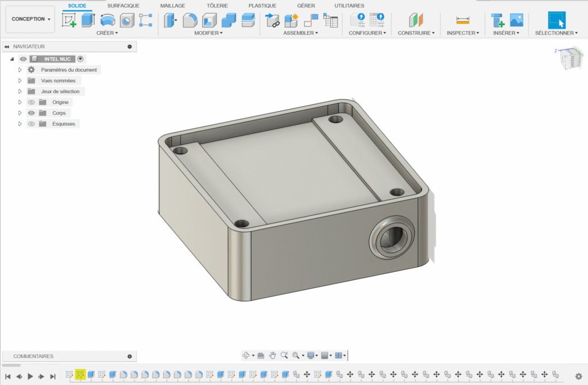
Task: Click the Offset Plane icon above Construire
Action: click(416, 21)
